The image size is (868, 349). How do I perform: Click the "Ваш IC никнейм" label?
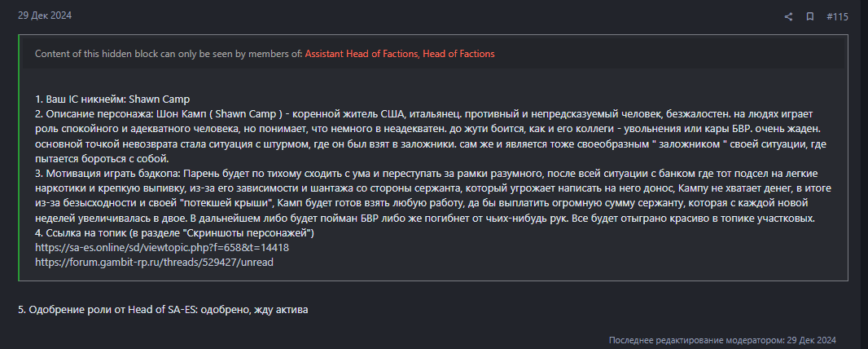(x=85, y=99)
